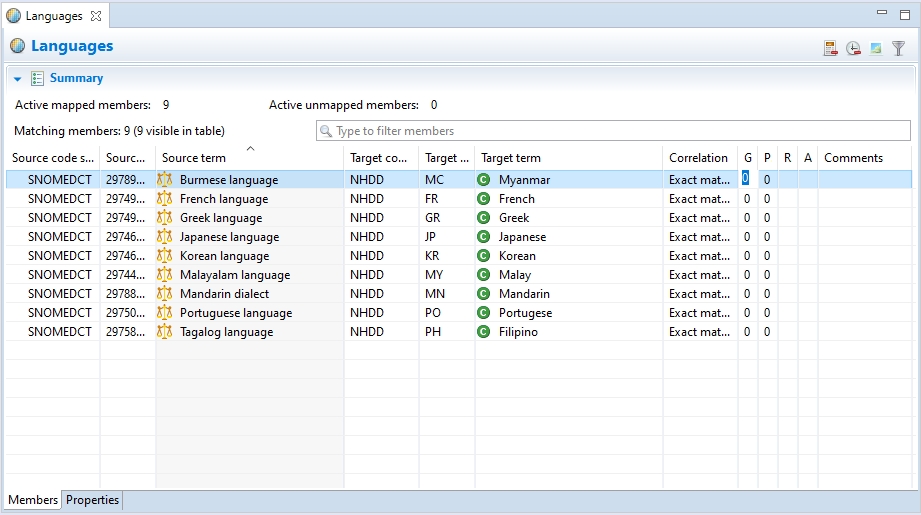The height and width of the screenshot is (515, 921).
Task: Click the filter members search field
Action: [x=612, y=131]
